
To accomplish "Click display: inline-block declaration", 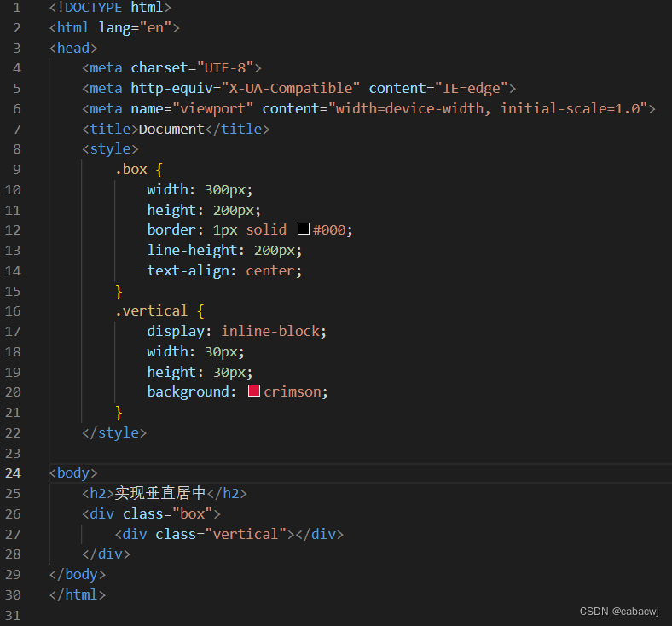I will [236, 332].
